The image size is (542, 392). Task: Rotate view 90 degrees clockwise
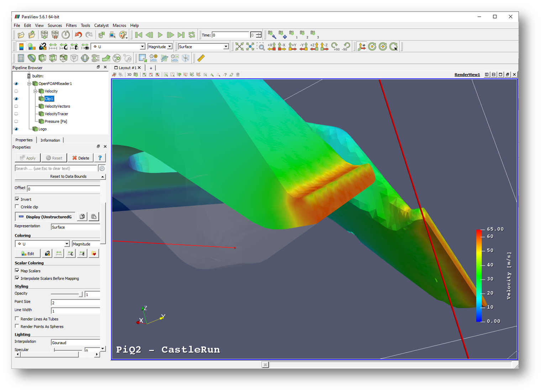335,47
